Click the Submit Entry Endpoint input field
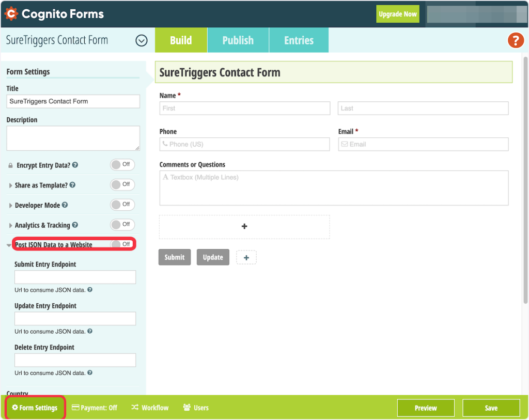The width and height of the screenshot is (529, 420). pyautogui.click(x=75, y=277)
